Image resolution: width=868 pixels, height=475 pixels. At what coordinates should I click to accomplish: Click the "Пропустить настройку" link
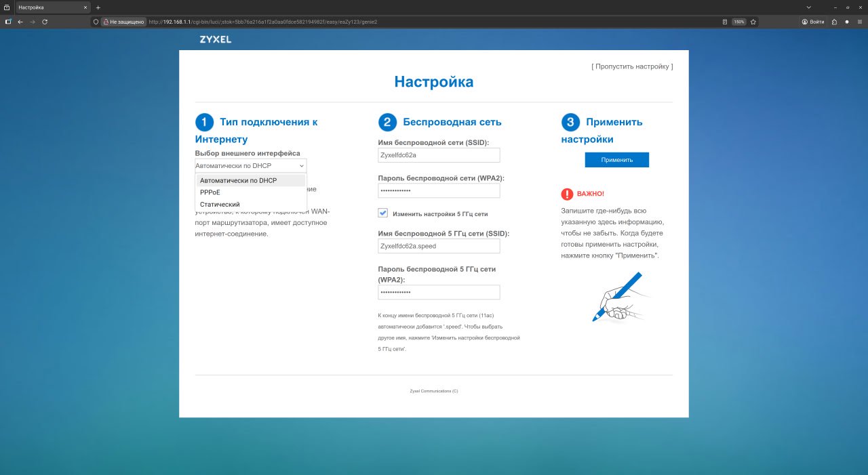click(632, 66)
